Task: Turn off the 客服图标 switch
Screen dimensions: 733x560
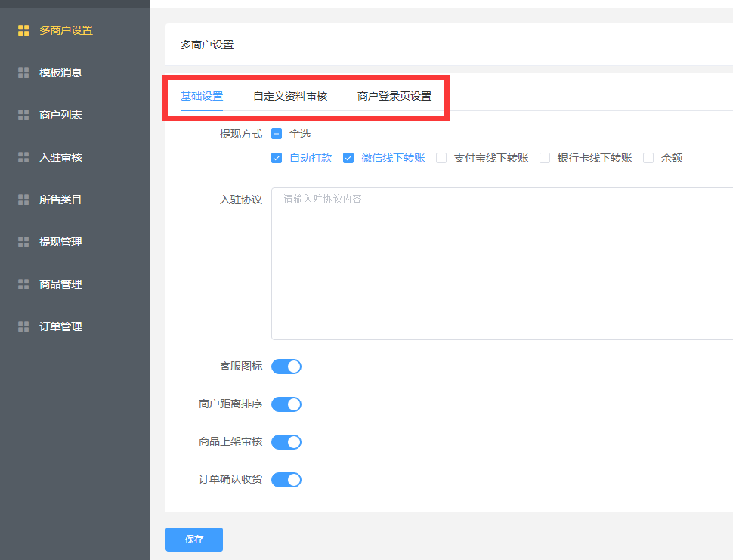Action: (286, 367)
